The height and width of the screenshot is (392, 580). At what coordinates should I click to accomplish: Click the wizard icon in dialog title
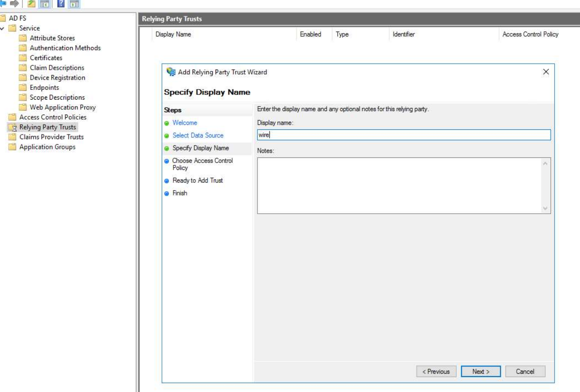pyautogui.click(x=171, y=72)
